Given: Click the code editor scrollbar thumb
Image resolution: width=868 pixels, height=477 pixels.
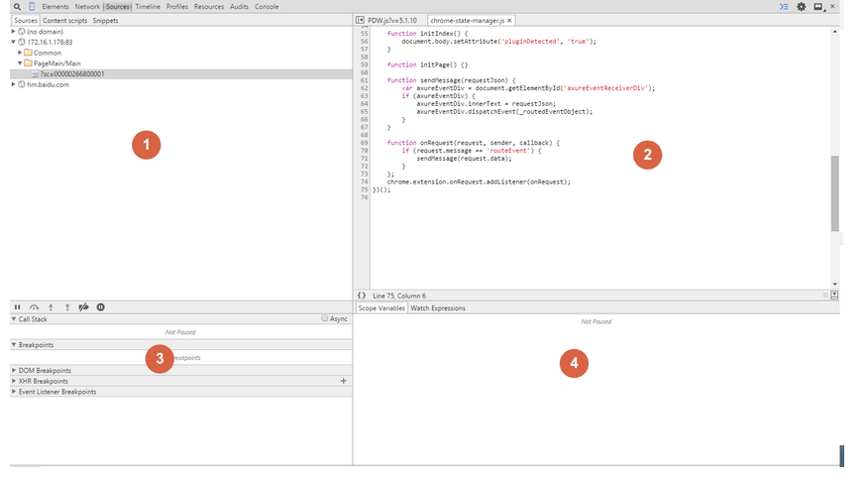Looking at the screenshot, I should pyautogui.click(x=834, y=193).
